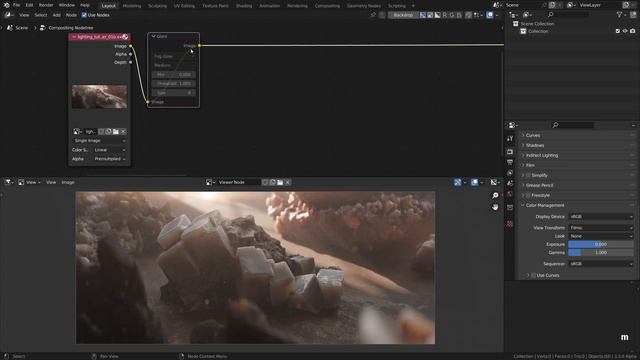Click the image node preview thumbnail
This screenshot has width=640, height=360.
point(99,97)
